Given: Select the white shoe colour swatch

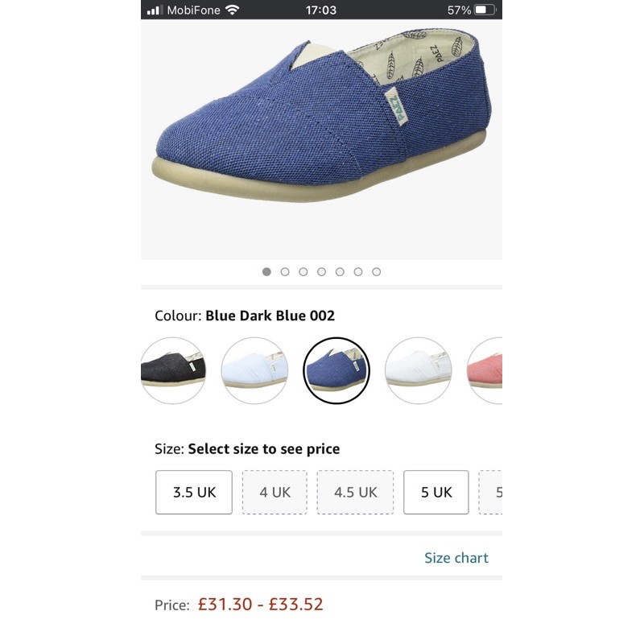Looking at the screenshot, I should coord(418,370).
